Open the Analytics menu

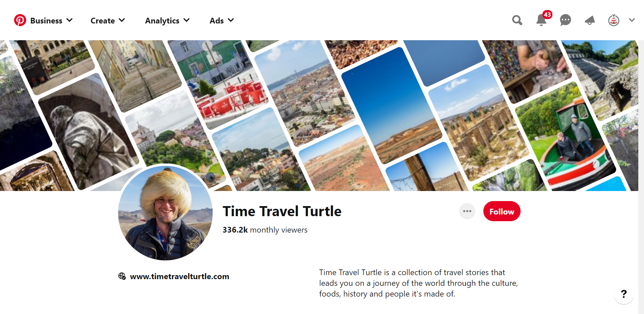tap(167, 21)
